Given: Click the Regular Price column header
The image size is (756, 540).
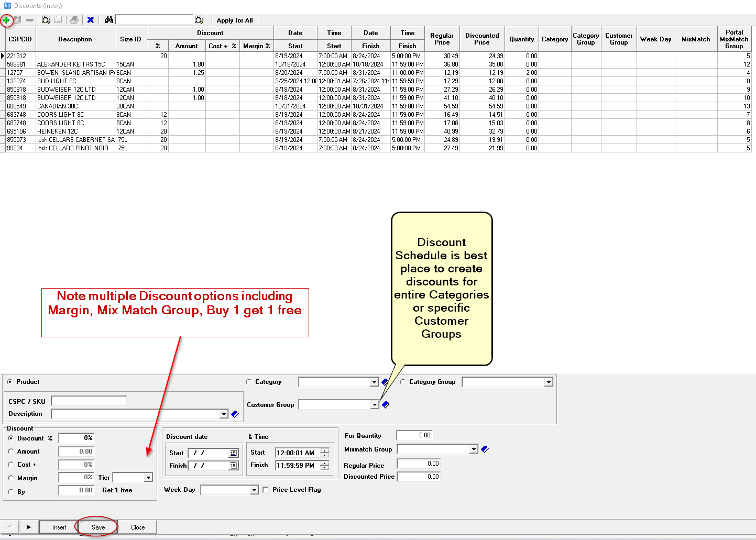Looking at the screenshot, I should 442,39.
